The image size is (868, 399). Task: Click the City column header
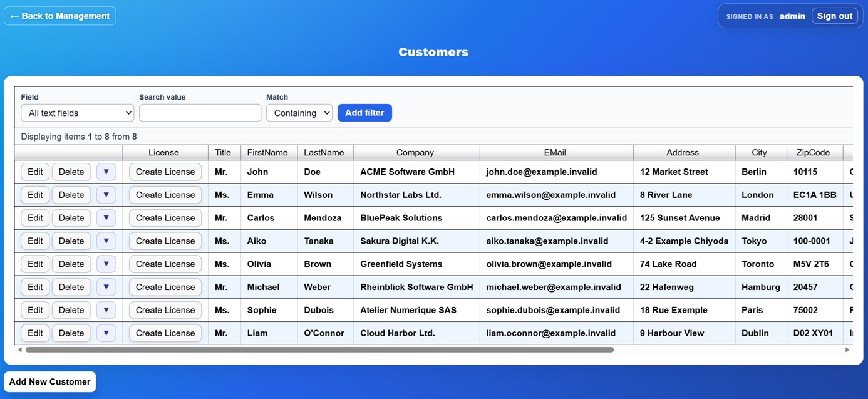761,152
